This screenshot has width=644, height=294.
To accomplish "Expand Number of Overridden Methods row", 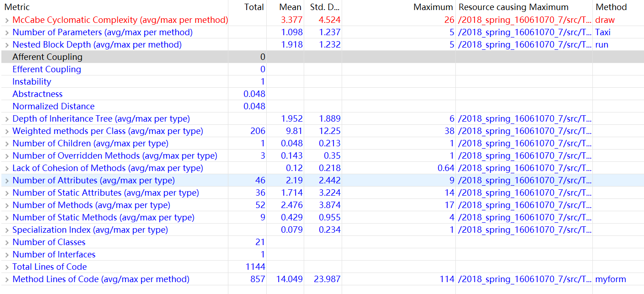I will [x=6, y=156].
